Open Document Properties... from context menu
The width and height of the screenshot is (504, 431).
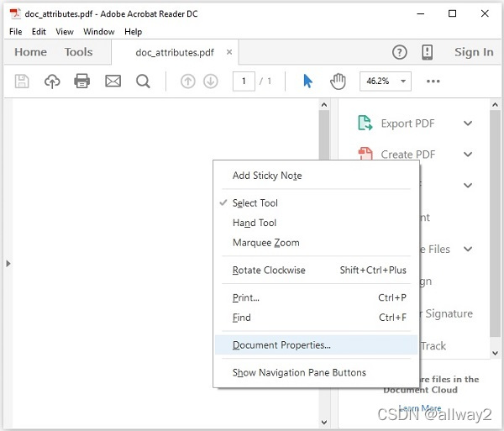click(x=317, y=344)
